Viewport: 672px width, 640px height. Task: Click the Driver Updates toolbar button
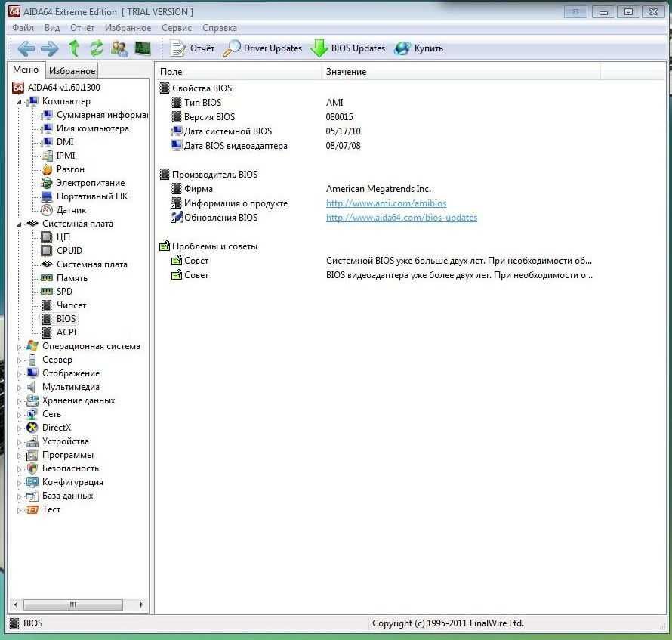(x=262, y=48)
